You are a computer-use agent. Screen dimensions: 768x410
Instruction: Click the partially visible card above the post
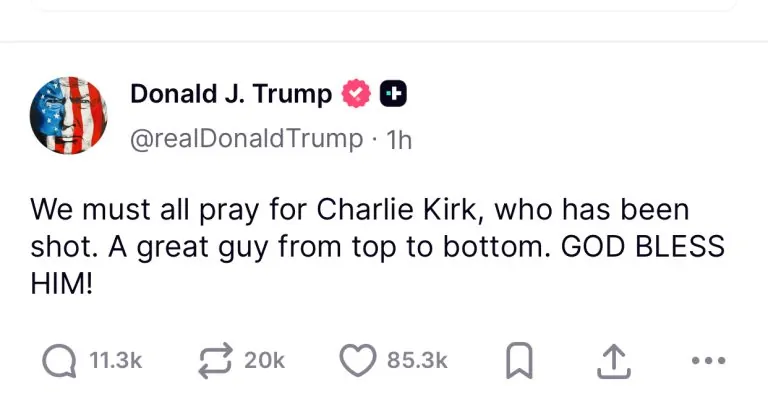pos(384,5)
